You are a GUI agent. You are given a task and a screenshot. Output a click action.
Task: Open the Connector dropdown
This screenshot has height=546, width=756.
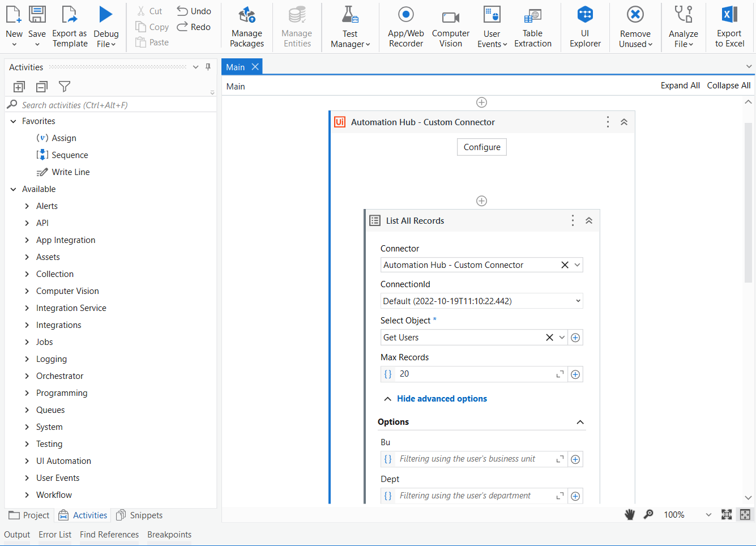[x=577, y=265]
